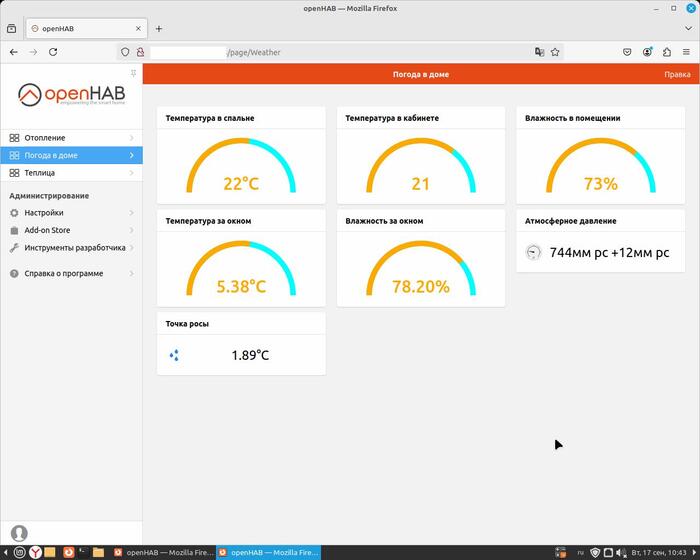Launch Yandex browser from taskbar
Viewport: 700px width, 560px height.
35,552
